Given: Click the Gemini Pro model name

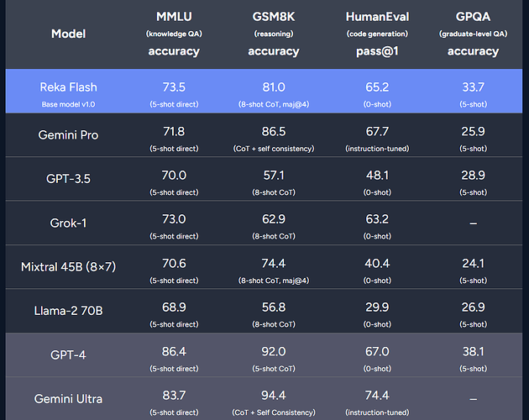Looking at the screenshot, I should click(x=69, y=135).
